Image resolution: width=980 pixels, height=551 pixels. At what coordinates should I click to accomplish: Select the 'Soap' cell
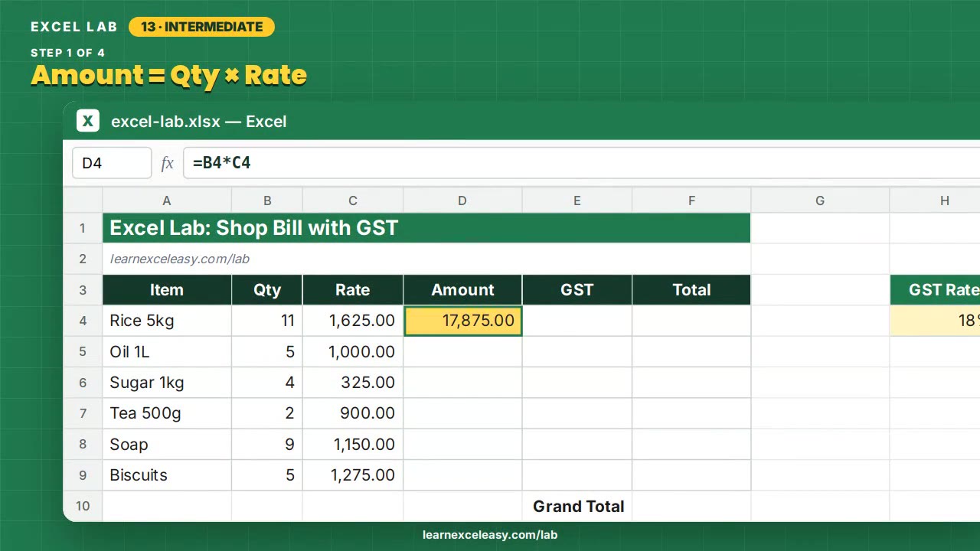tap(167, 445)
